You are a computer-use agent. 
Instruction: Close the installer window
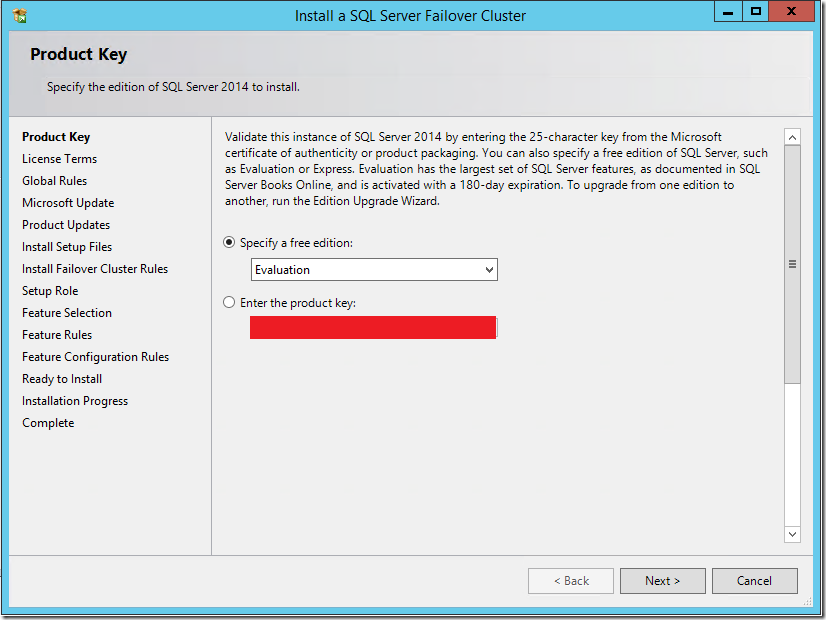pos(791,12)
